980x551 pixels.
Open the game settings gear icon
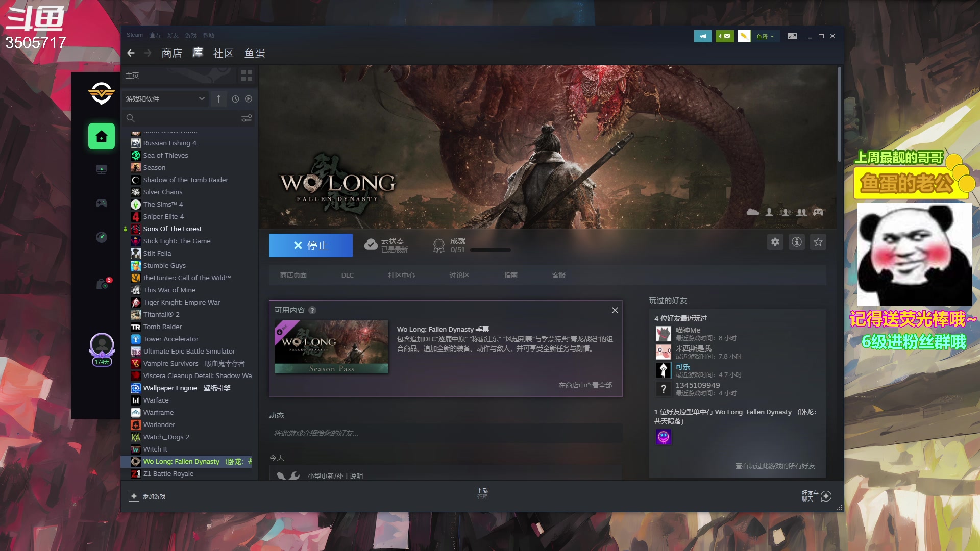[x=775, y=242]
